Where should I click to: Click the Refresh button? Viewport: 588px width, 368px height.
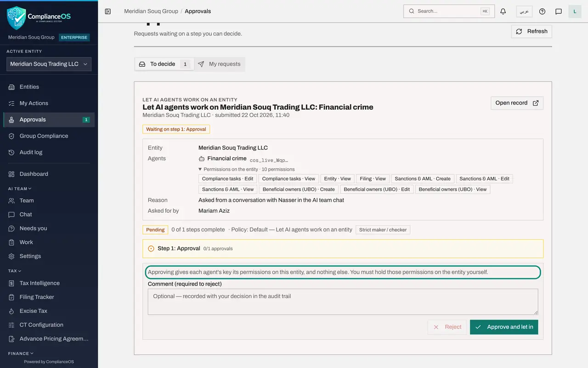tap(531, 31)
